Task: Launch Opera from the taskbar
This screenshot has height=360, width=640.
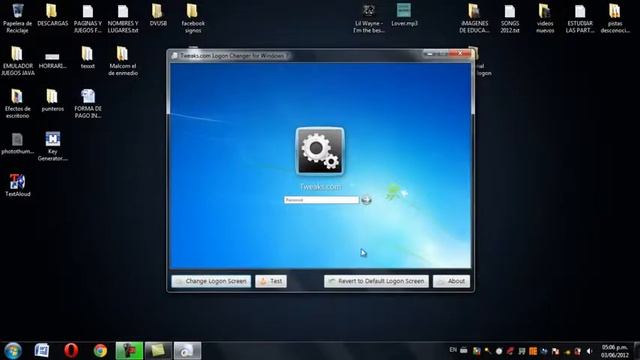Action: point(71,351)
